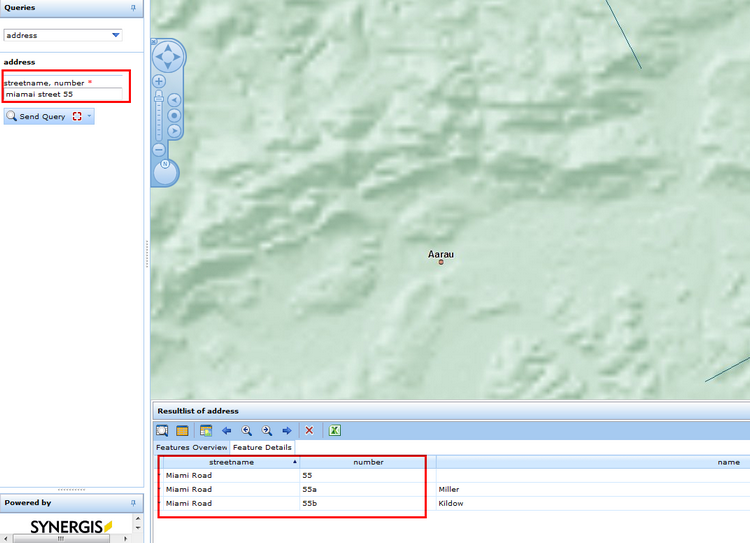Click the streetname, number input field
This screenshot has height=543, width=750.
63,94
